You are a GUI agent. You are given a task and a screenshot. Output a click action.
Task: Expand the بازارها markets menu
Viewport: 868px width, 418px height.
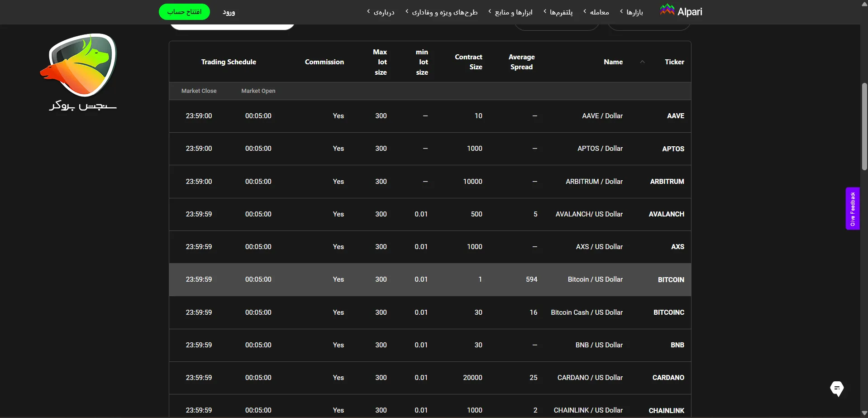[632, 12]
